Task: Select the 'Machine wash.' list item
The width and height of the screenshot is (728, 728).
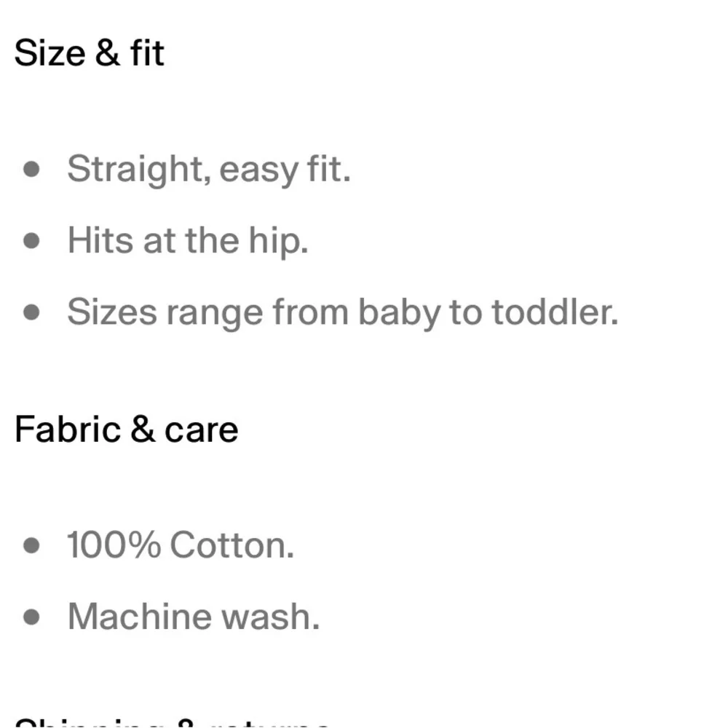Action: point(194,617)
